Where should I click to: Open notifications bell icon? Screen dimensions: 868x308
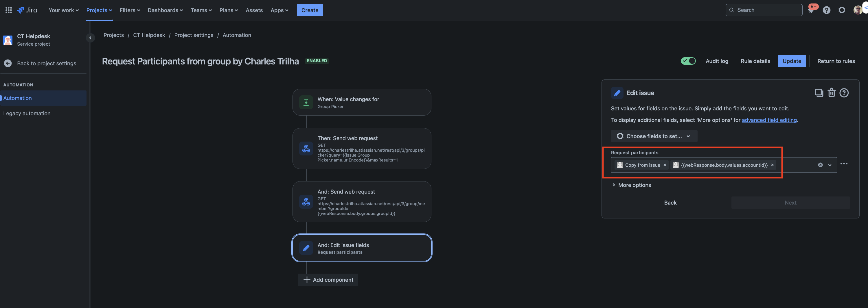(811, 10)
